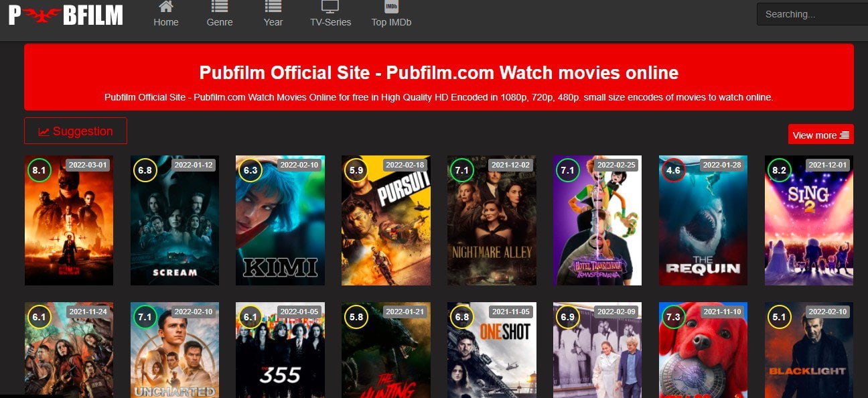Open Top IMDb icon
The height and width of the screenshot is (398, 868).
tap(391, 7)
